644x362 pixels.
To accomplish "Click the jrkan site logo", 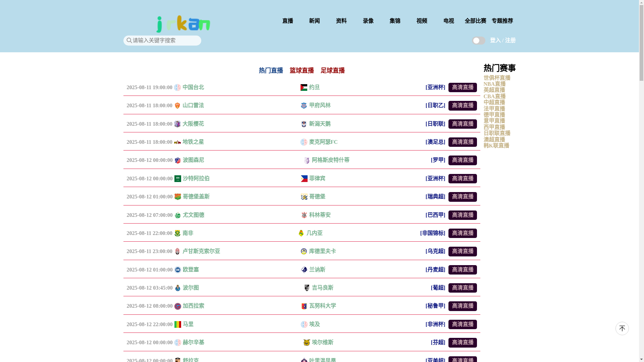I will [183, 24].
